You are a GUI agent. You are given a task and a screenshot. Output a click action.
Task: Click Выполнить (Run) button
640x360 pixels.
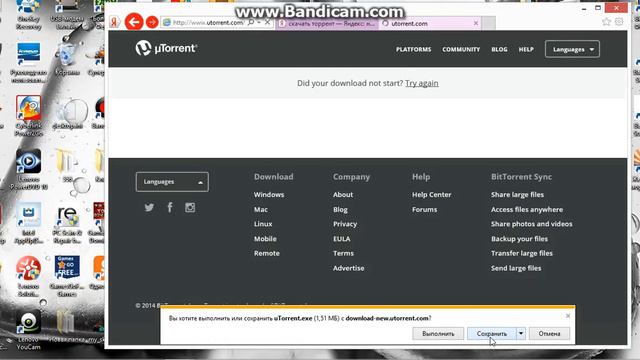[x=438, y=333]
